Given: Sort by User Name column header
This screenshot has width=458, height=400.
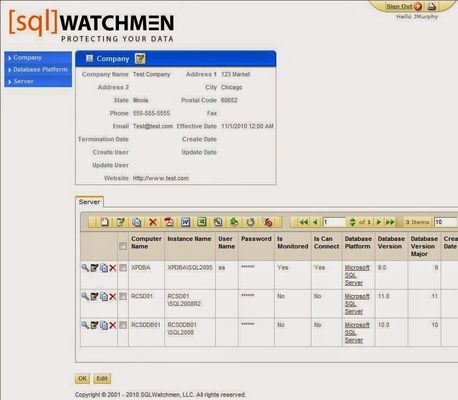Looking at the screenshot, I should click(x=227, y=243).
